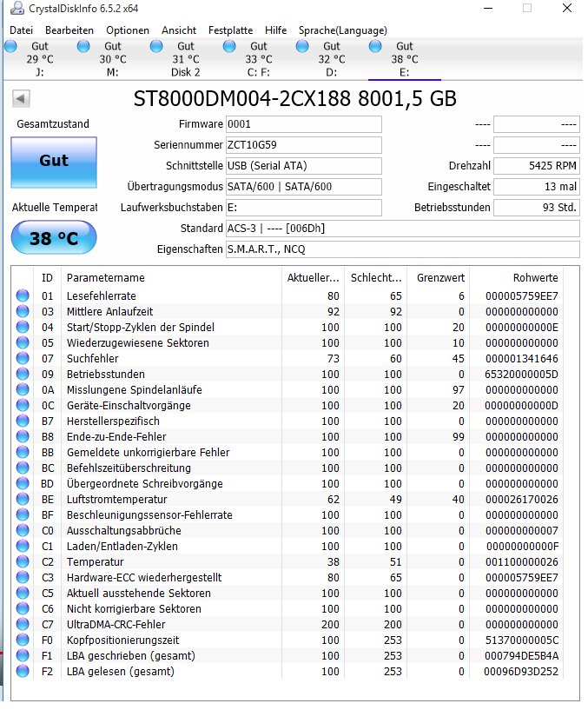Select the J: drive status orb
Screen dimensions: 588x710
[11, 46]
